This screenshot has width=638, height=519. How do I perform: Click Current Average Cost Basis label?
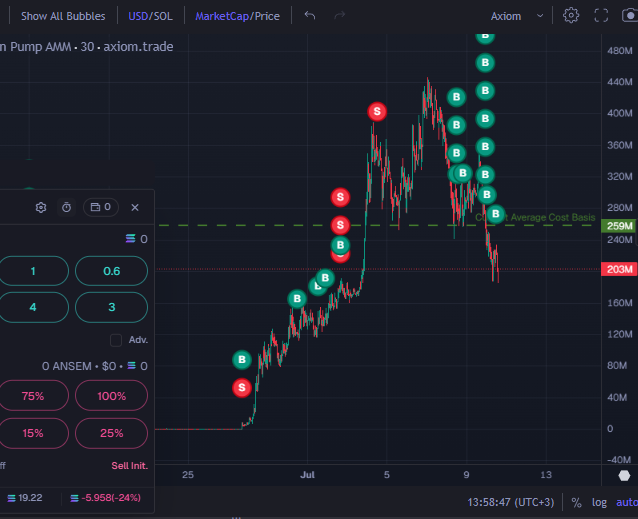coord(535,218)
